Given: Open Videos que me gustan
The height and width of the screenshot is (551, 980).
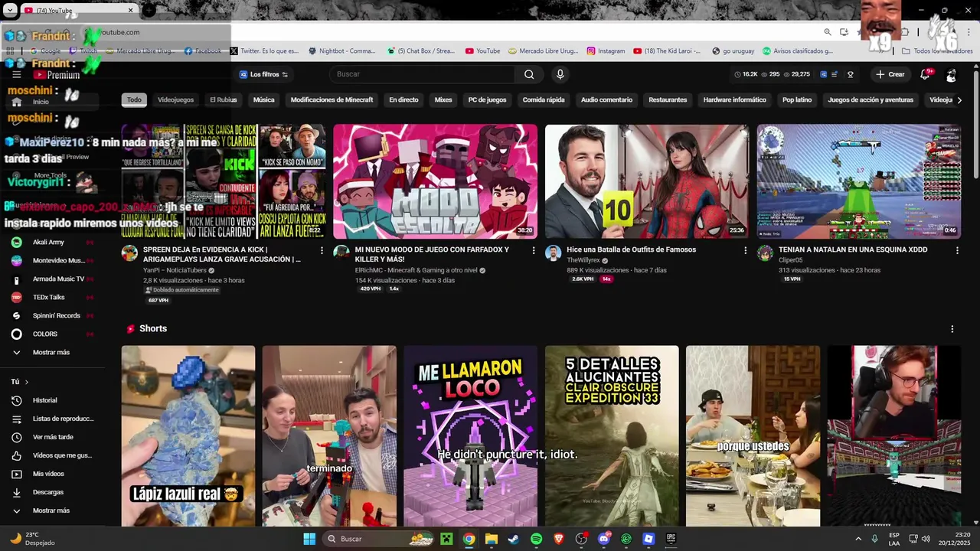Looking at the screenshot, I should click(52, 455).
